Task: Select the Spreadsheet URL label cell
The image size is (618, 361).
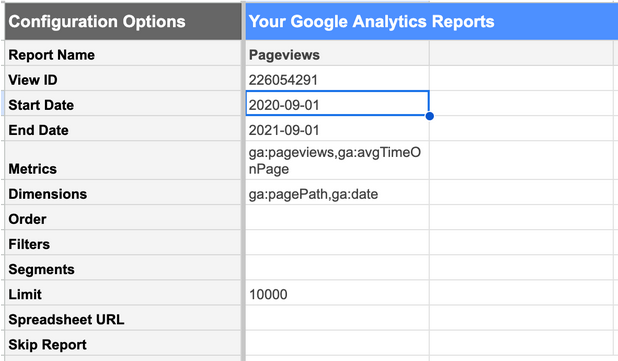Action: point(123,318)
